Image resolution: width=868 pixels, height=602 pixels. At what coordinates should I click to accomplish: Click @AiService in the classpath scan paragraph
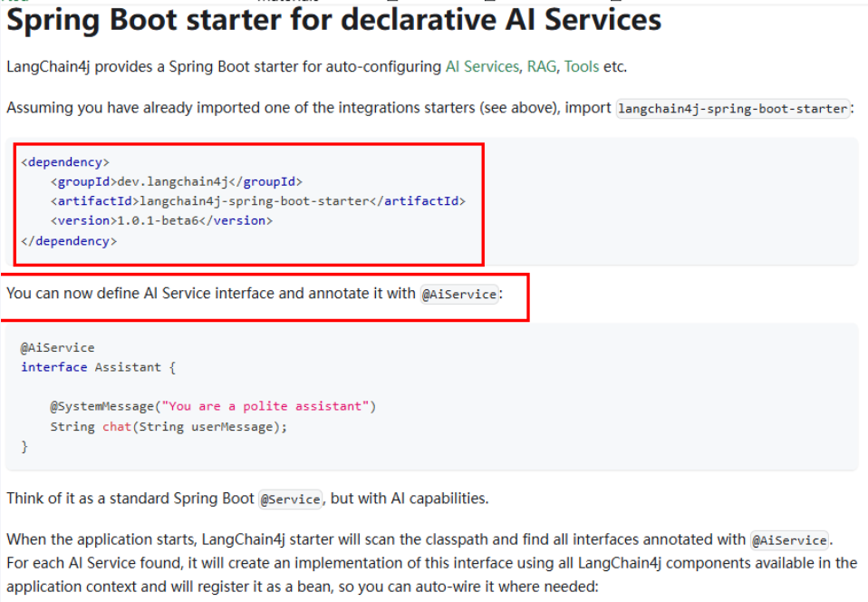click(789, 540)
